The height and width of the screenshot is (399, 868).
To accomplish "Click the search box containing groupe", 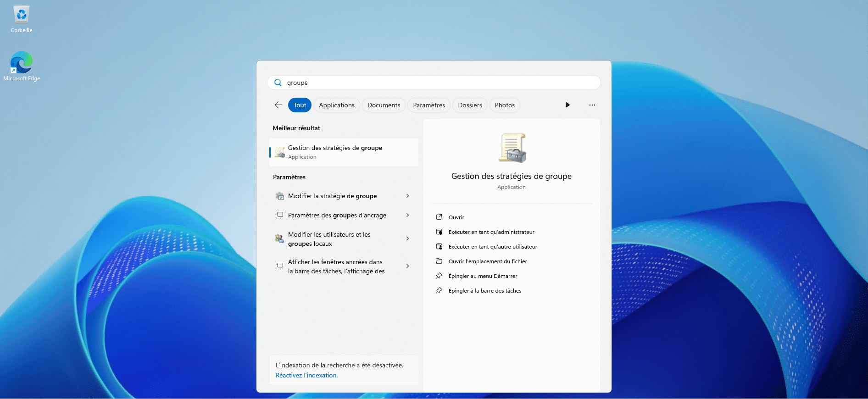I will [x=434, y=83].
